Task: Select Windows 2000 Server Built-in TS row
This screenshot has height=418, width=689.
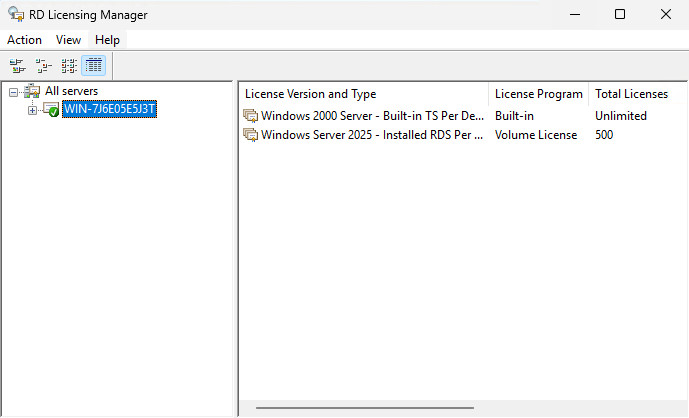Action: 463,116
